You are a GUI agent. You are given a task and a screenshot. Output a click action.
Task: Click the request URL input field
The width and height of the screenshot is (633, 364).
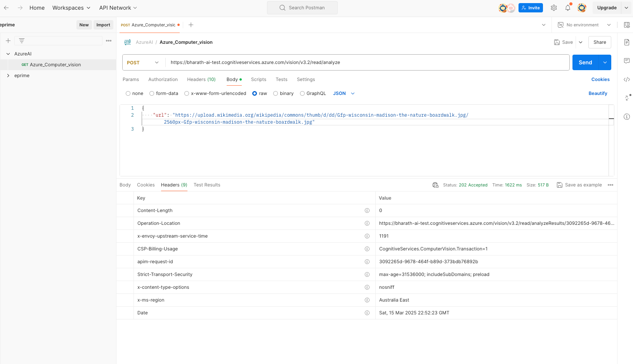[x=368, y=62]
